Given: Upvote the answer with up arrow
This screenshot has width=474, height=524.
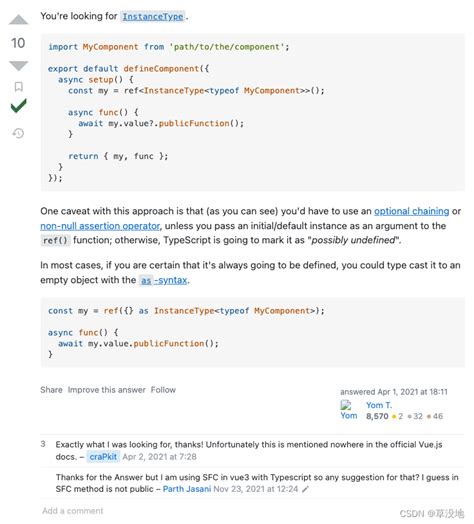Looking at the screenshot, I should (x=19, y=20).
